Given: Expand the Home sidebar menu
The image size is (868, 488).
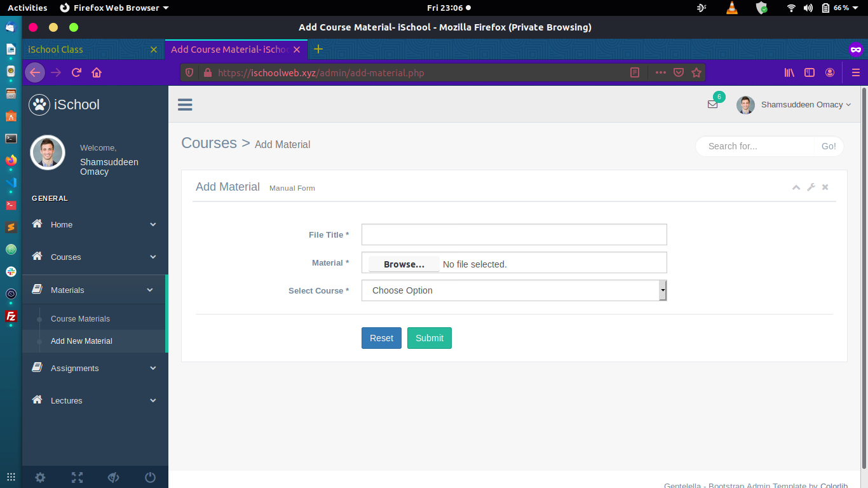Looking at the screenshot, I should (x=95, y=224).
